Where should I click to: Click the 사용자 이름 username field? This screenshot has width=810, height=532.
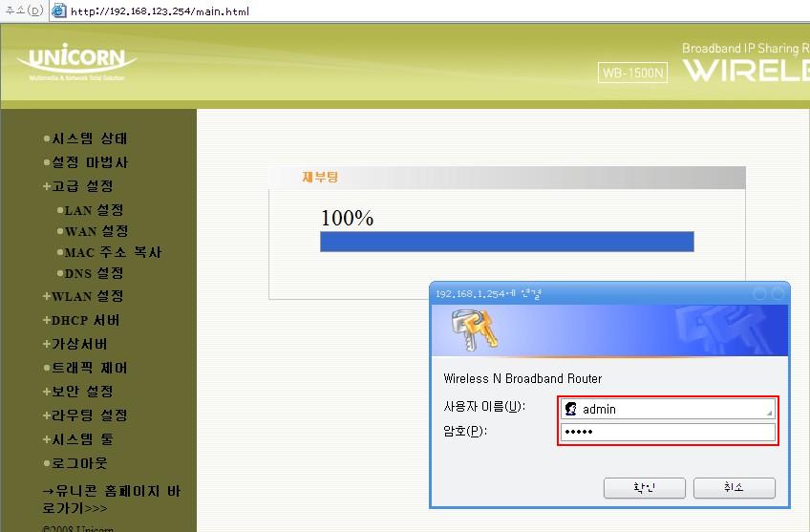pyautogui.click(x=668, y=409)
